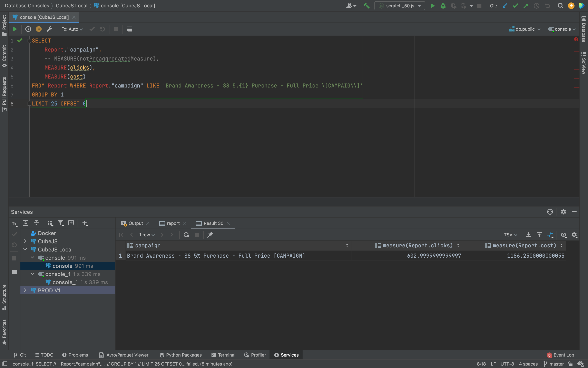
Task: Debug scratch_50.js with bug icon
Action: (x=443, y=6)
